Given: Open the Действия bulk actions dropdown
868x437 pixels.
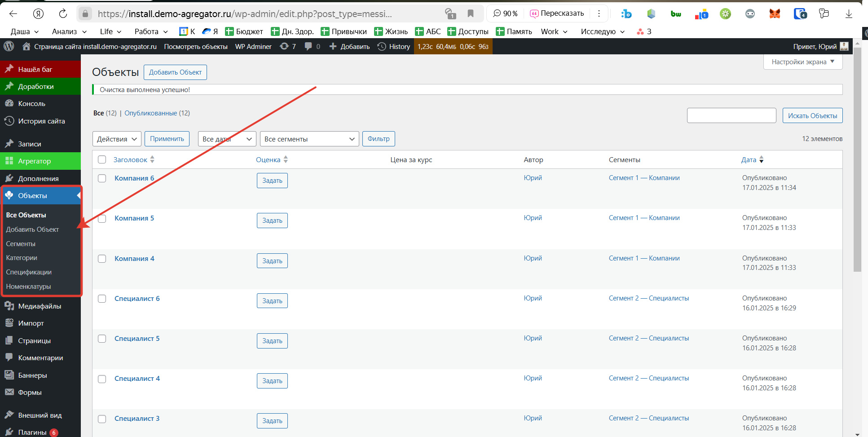Looking at the screenshot, I should [x=117, y=139].
